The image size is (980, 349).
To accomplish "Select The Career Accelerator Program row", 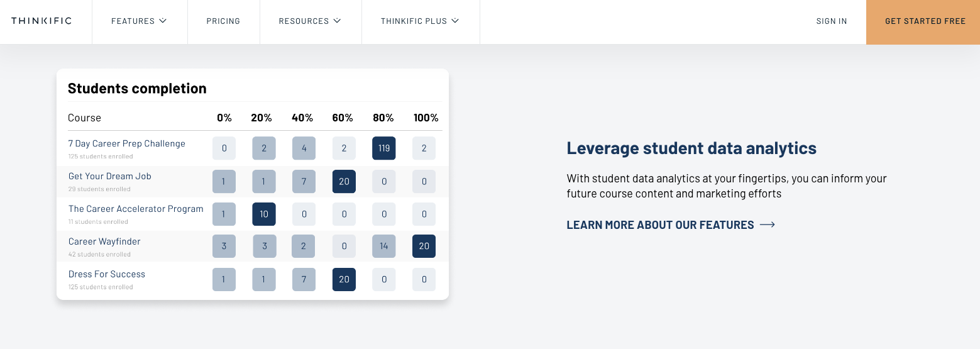I will point(136,209).
